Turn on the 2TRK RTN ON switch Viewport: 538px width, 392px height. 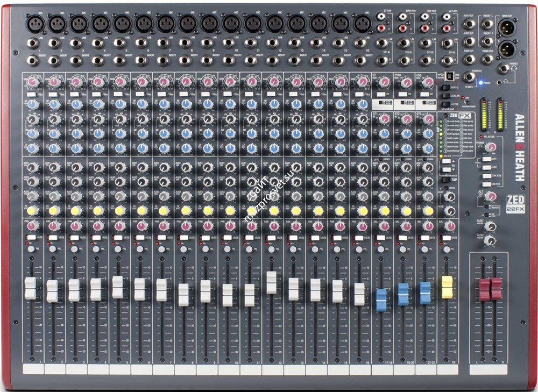(x=403, y=94)
